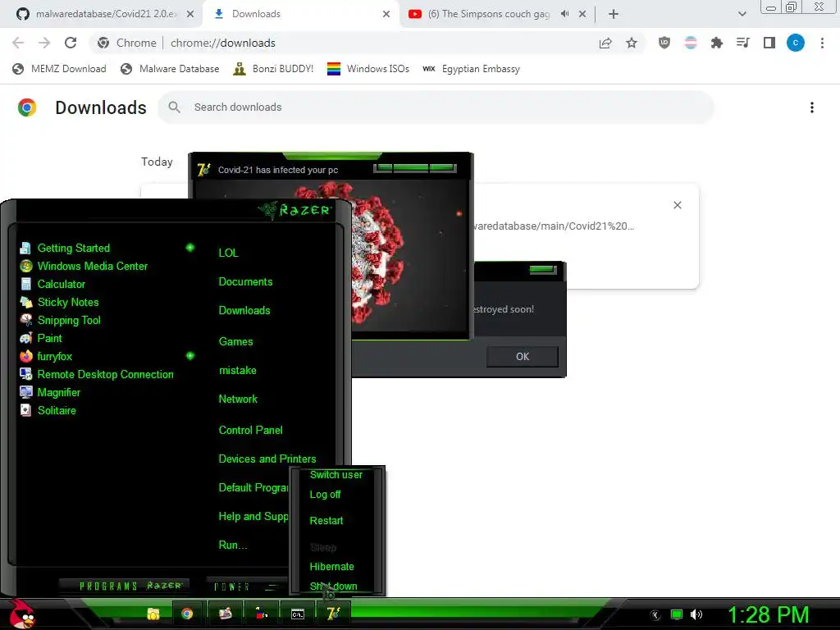Open Chrome from the taskbar
Viewport: 840px width, 630px height.
click(x=187, y=614)
